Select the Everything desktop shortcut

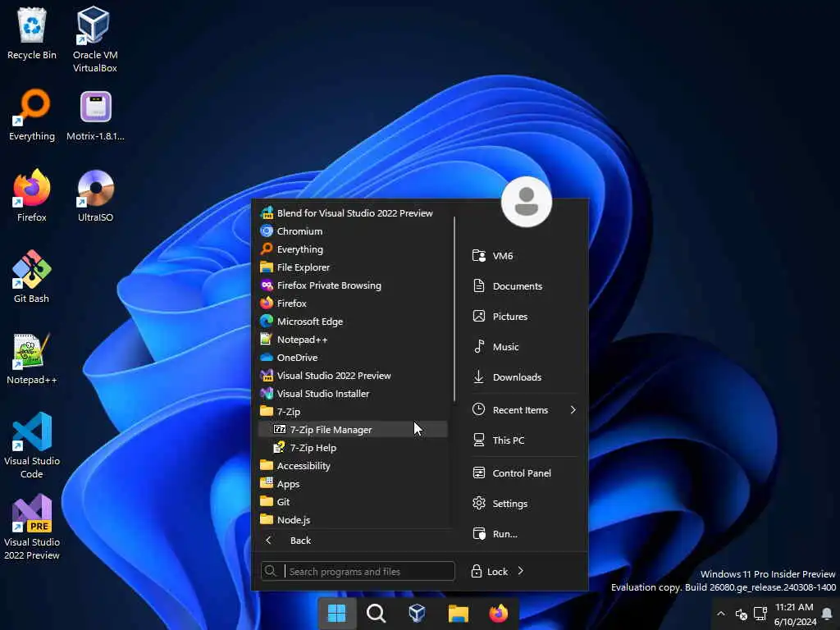(32, 115)
